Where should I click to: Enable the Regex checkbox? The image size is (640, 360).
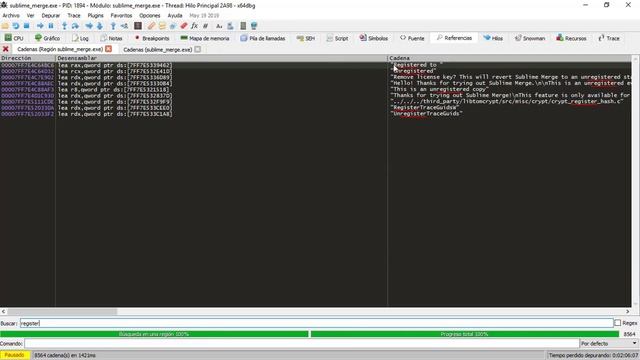[x=618, y=323]
